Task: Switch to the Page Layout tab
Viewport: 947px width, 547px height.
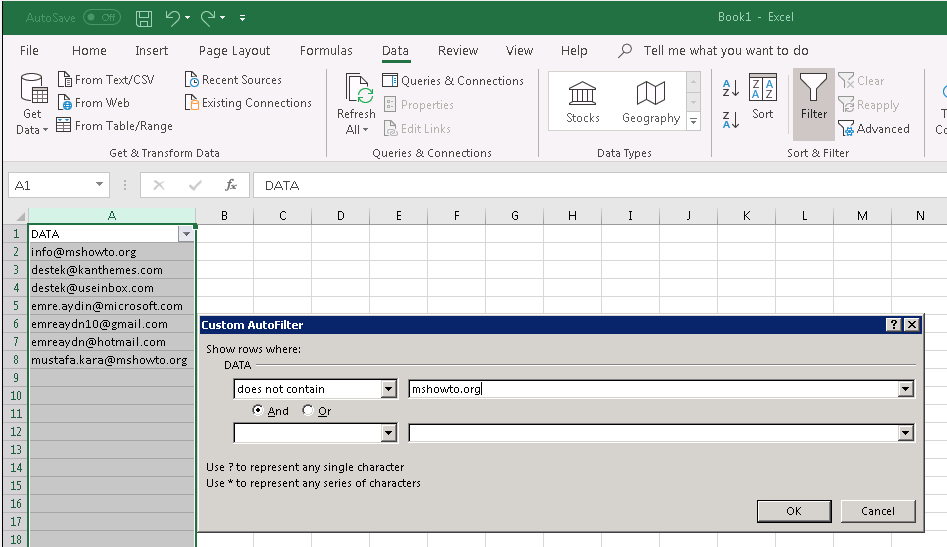Action: [x=234, y=51]
